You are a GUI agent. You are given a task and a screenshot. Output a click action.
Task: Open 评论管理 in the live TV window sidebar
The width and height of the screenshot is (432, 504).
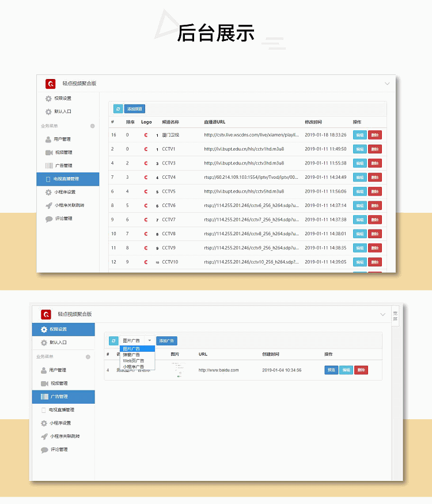(x=68, y=219)
